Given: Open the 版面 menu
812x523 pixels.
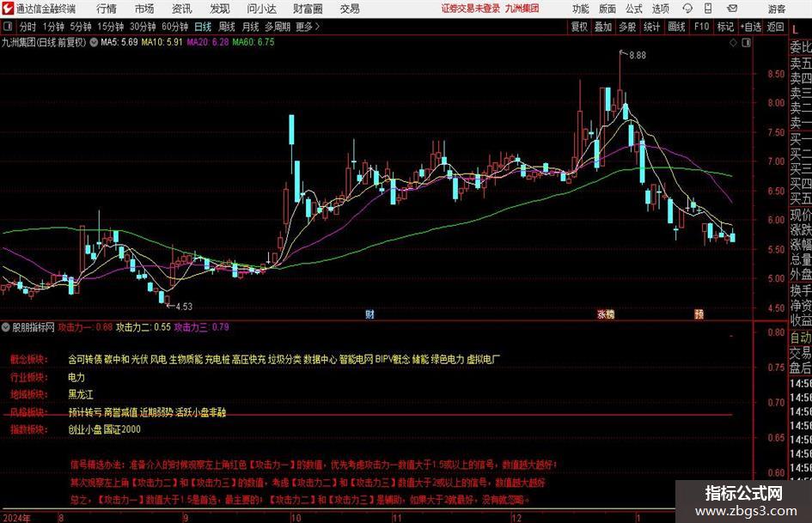Looking at the screenshot, I should point(607,9).
